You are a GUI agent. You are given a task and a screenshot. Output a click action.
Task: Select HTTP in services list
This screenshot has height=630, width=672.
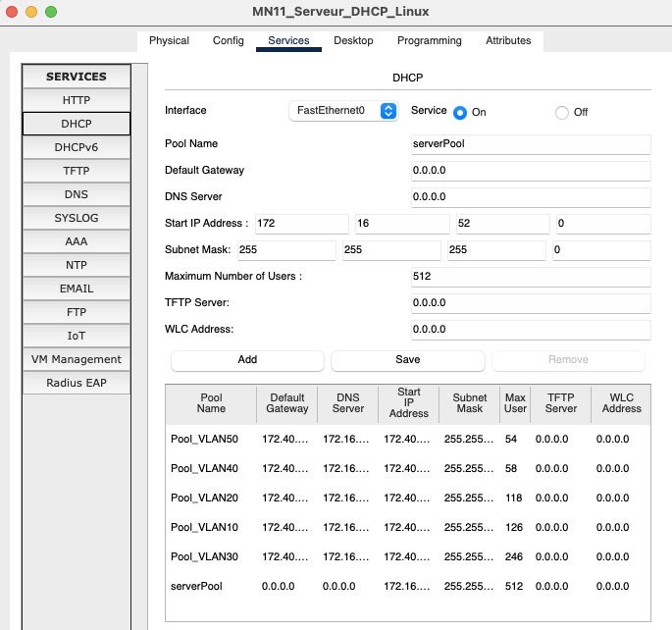(77, 100)
